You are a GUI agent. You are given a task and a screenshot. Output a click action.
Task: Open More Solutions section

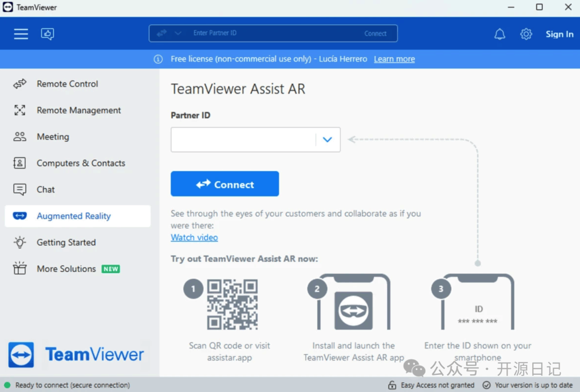(x=78, y=269)
